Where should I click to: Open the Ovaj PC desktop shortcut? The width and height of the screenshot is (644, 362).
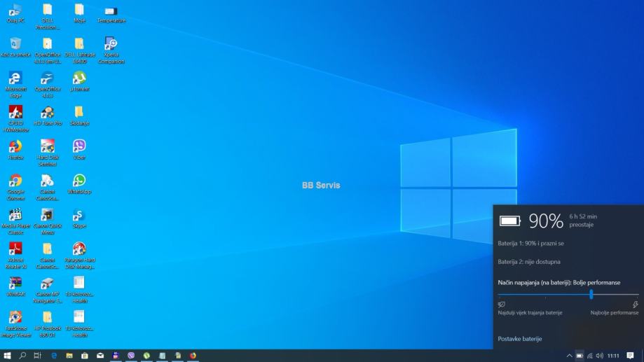[x=15, y=13]
